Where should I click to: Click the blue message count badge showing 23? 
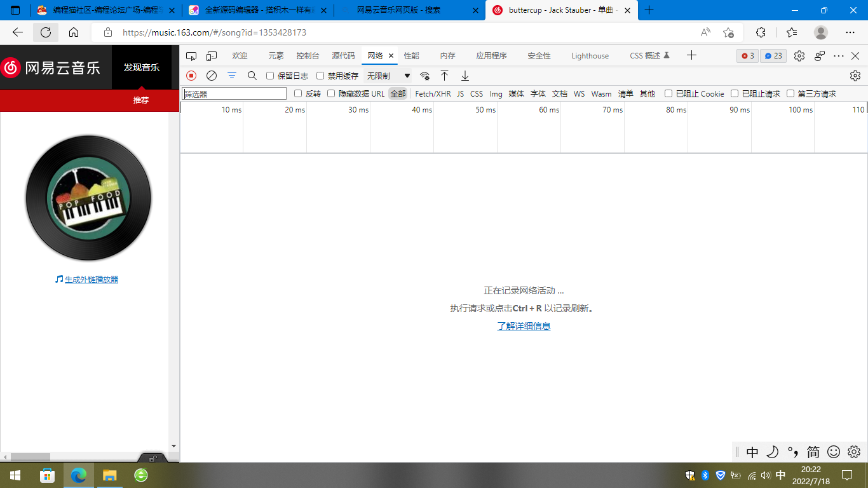click(773, 56)
